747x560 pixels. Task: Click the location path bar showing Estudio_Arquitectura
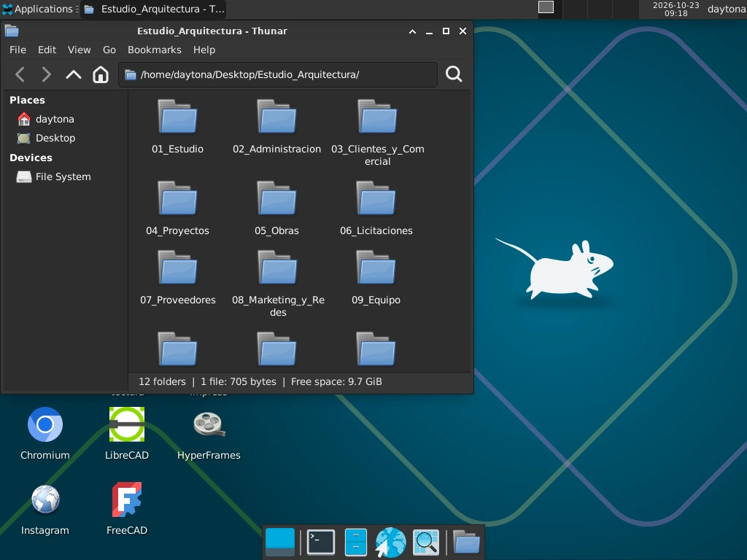(278, 75)
